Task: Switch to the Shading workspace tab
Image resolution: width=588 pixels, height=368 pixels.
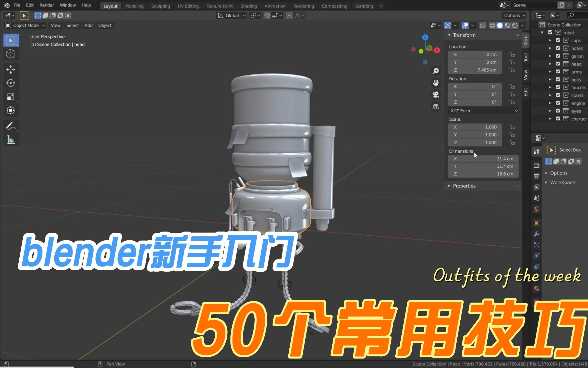Action: tap(248, 6)
